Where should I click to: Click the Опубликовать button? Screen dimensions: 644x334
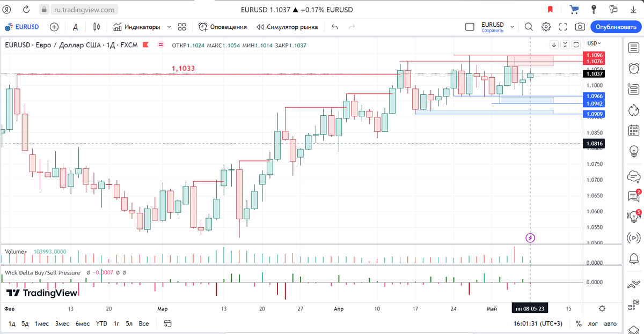coord(616,26)
